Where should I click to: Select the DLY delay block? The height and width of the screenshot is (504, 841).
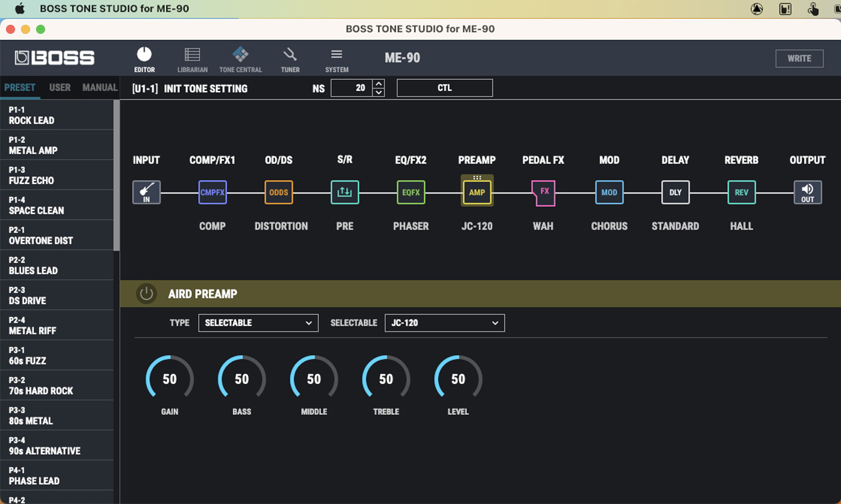tap(675, 192)
